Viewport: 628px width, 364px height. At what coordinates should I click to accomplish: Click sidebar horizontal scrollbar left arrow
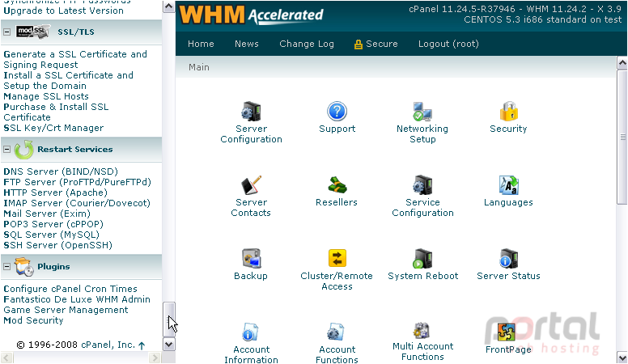[x=6, y=358]
